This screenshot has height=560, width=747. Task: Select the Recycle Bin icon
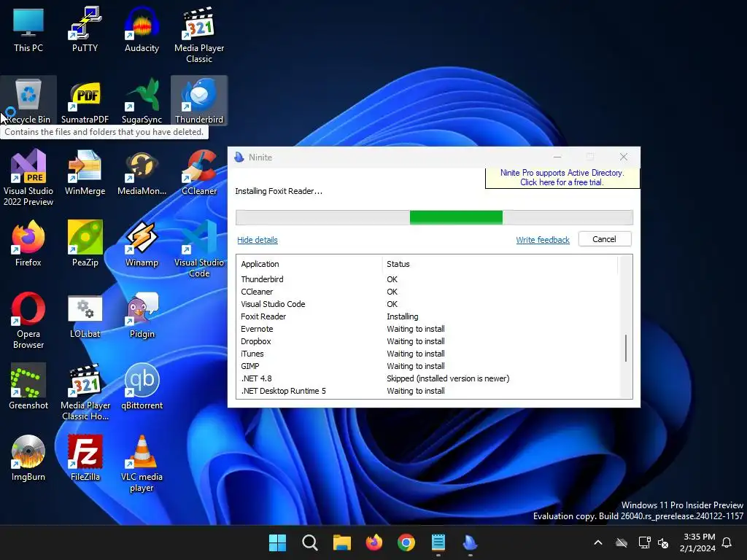(28, 101)
